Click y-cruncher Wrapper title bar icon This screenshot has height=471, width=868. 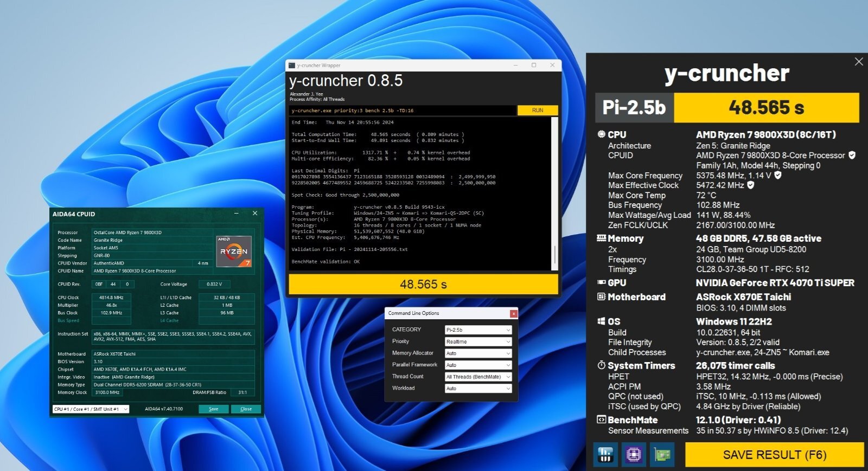point(292,65)
